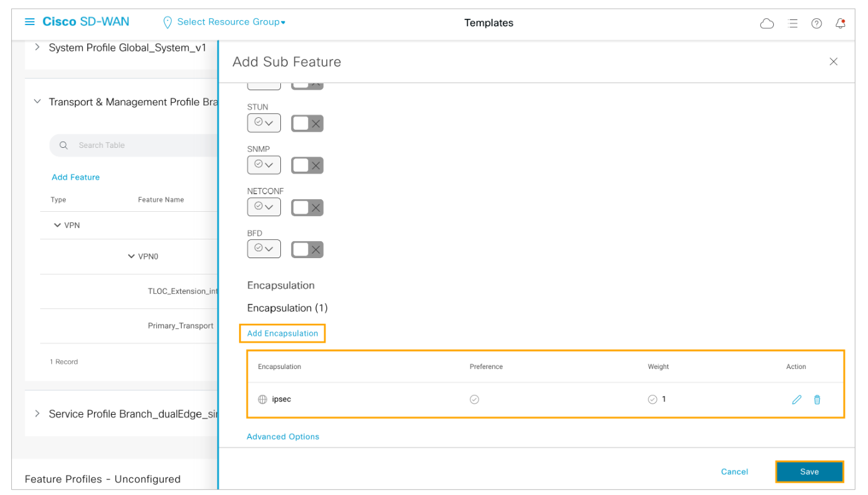Screen dimensions: 868x495
Task: Click the Add Encapsulation link
Action: pyautogui.click(x=282, y=333)
